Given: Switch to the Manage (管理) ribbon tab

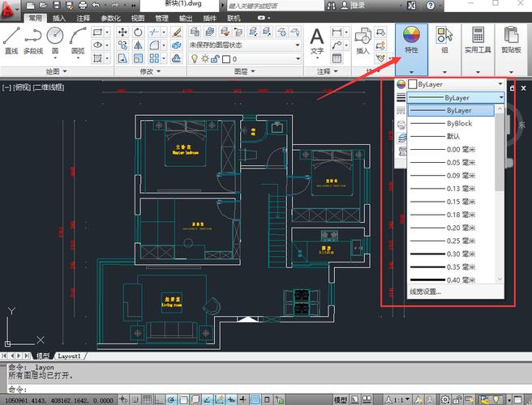Looking at the screenshot, I should (161, 18).
